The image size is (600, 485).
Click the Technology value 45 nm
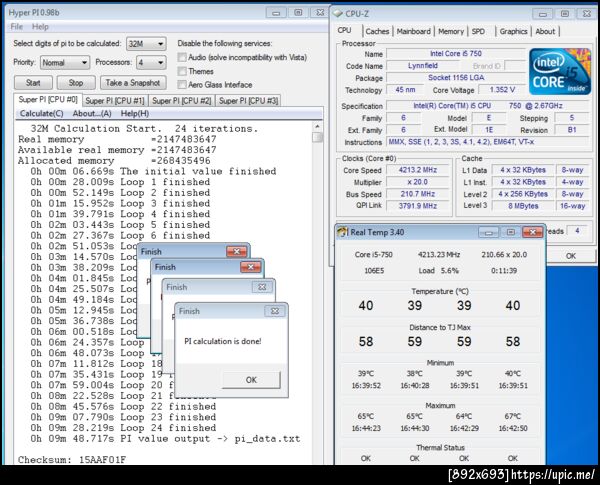[x=405, y=90]
